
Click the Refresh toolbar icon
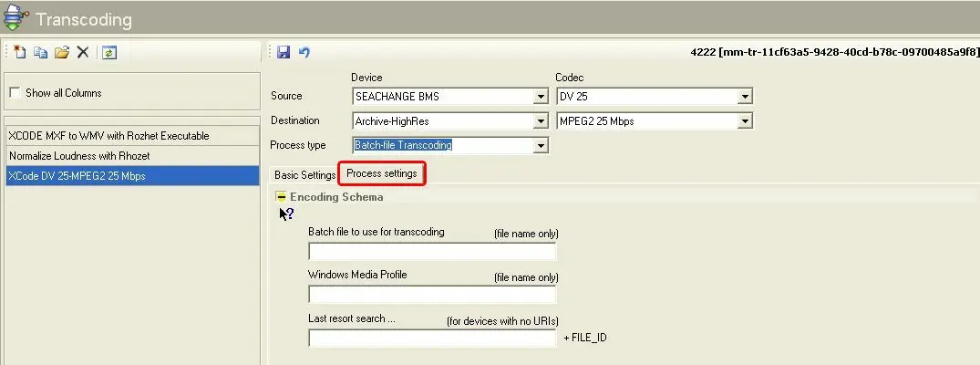(x=109, y=53)
